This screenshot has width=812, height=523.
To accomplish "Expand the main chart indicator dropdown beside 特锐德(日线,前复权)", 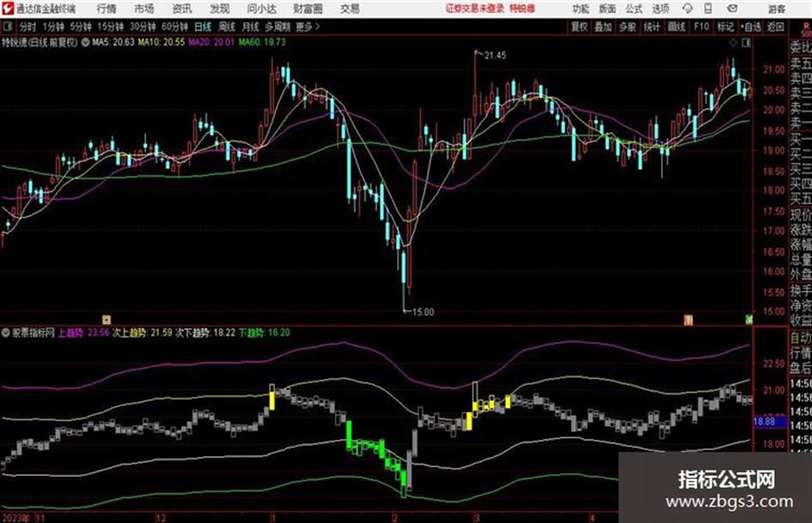I will point(85,42).
